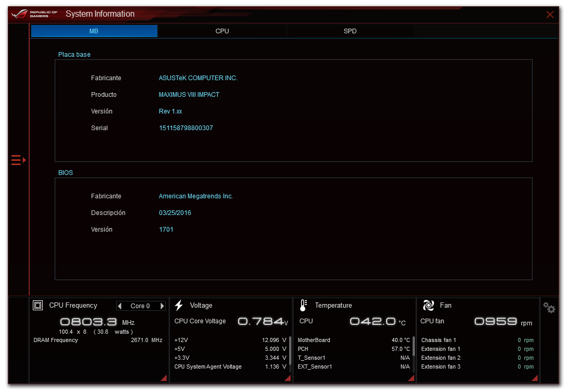Click the DRAM Frequency 2671.0 MHz value

coord(147,340)
